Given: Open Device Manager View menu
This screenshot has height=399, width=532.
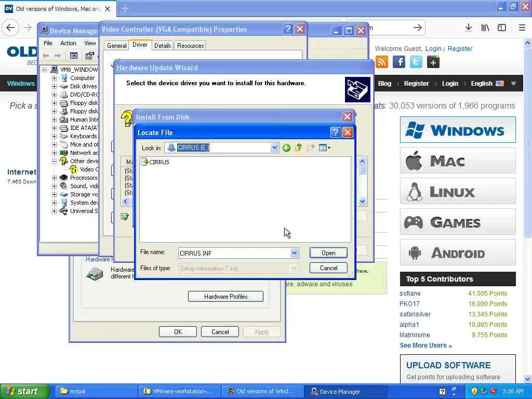Looking at the screenshot, I should pyautogui.click(x=90, y=43).
